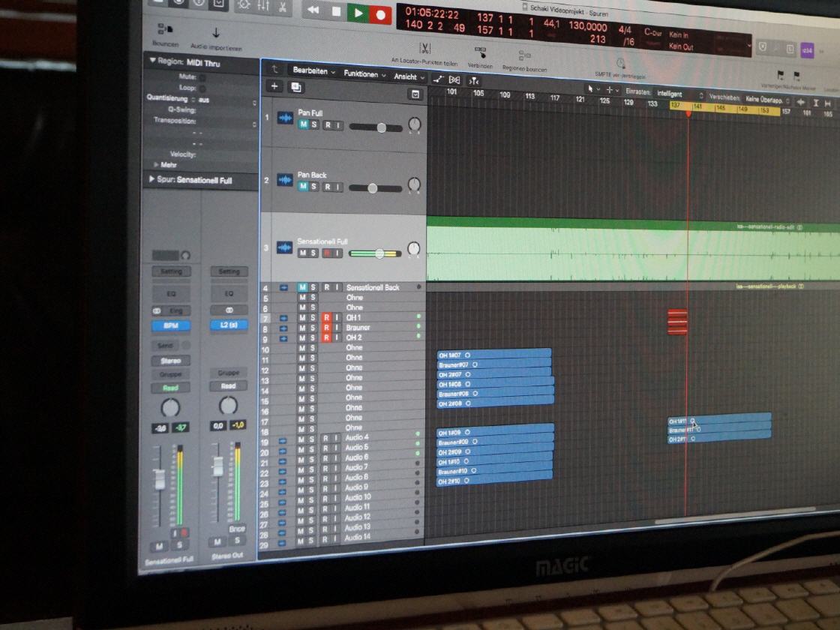Disable record on the Brauner track

click(325, 327)
